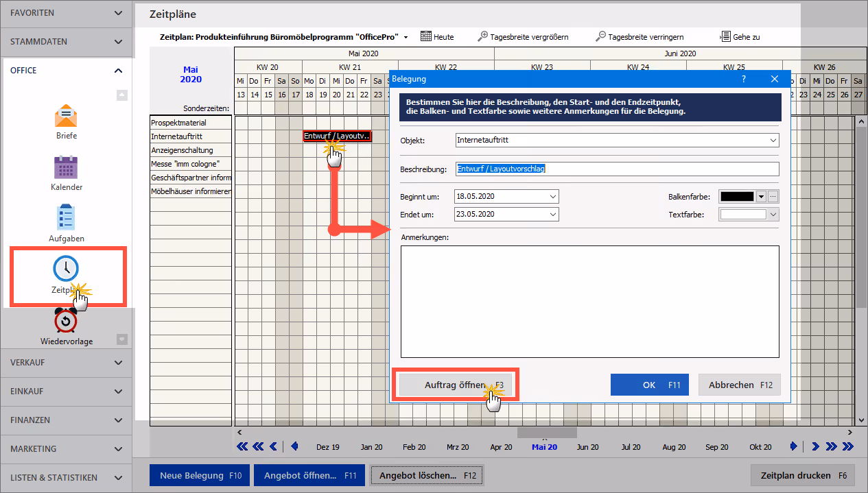Open the Zeitplan selection dropdown
The width and height of the screenshot is (868, 493).
tap(406, 37)
